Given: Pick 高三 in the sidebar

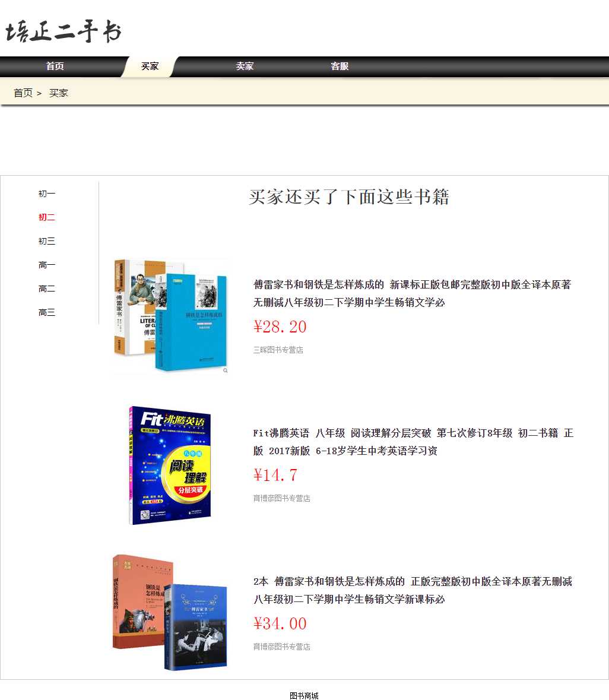Looking at the screenshot, I should (47, 313).
